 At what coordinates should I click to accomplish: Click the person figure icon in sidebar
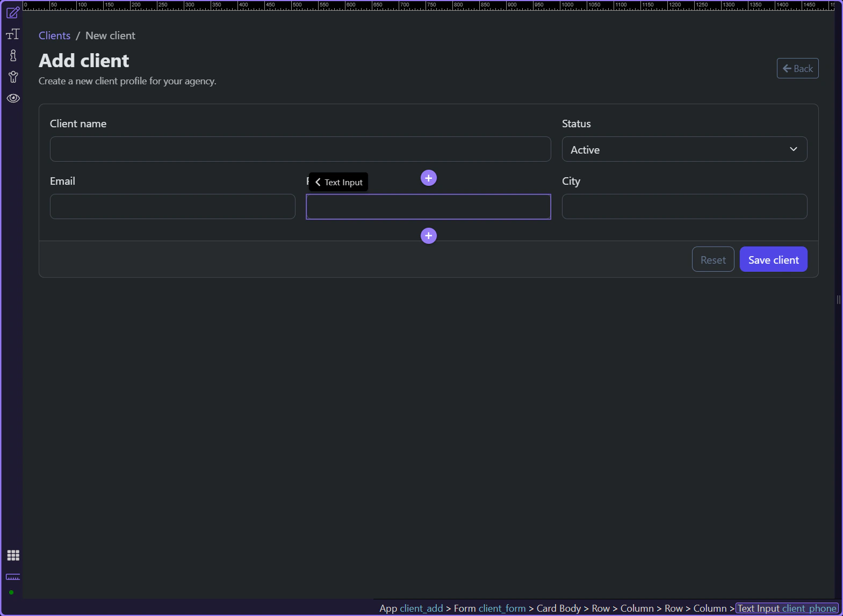click(x=13, y=77)
